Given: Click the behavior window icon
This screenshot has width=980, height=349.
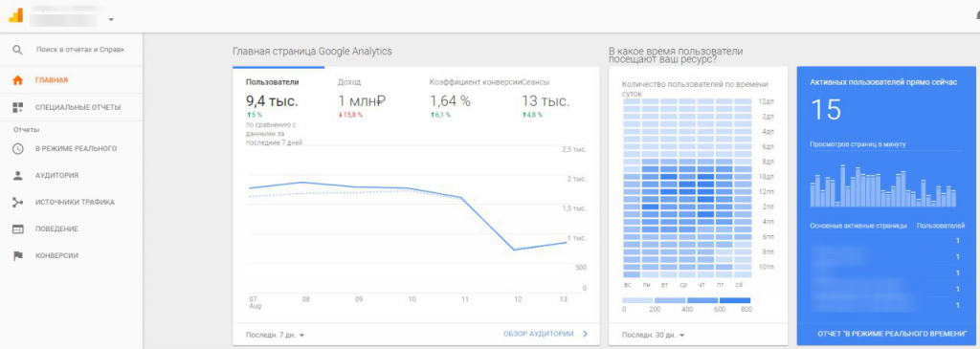Looking at the screenshot, I should click(x=17, y=229).
